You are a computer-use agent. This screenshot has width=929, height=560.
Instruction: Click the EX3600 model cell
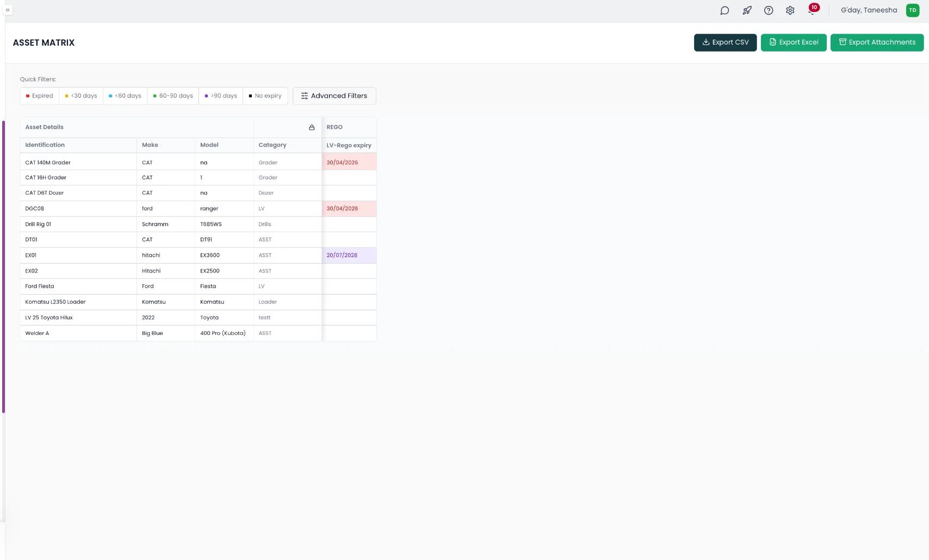click(224, 256)
